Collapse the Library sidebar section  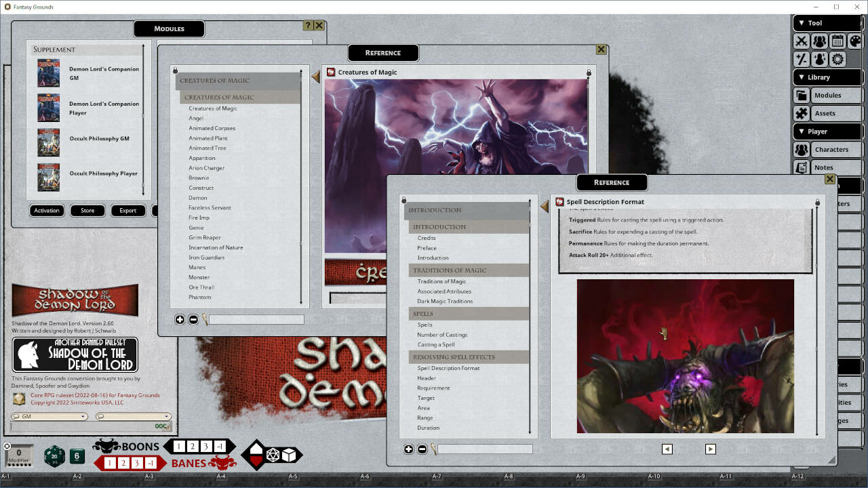coord(802,77)
